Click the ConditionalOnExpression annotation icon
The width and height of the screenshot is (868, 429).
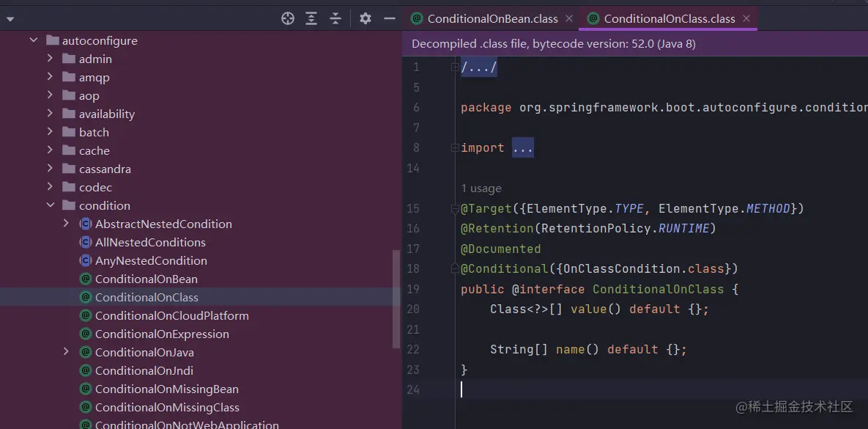pos(85,334)
